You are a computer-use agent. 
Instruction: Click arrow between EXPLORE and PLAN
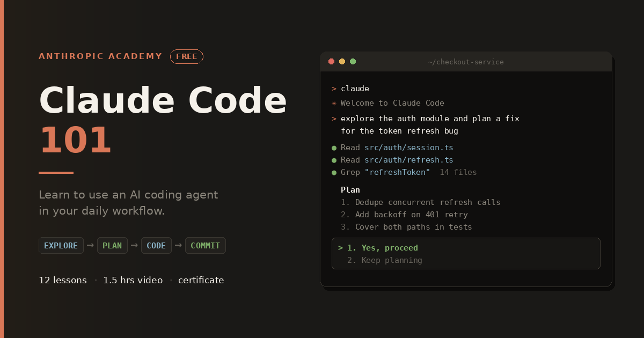click(x=90, y=246)
